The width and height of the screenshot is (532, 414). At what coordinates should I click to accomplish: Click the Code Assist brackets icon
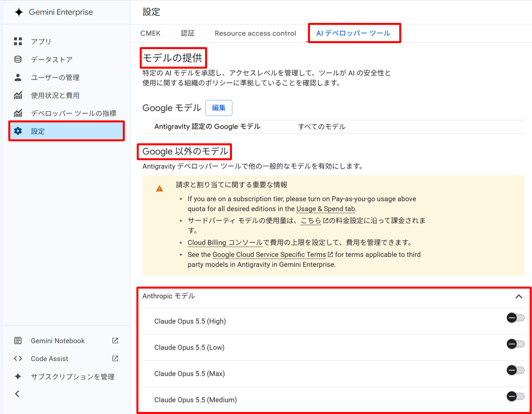pyautogui.click(x=18, y=359)
